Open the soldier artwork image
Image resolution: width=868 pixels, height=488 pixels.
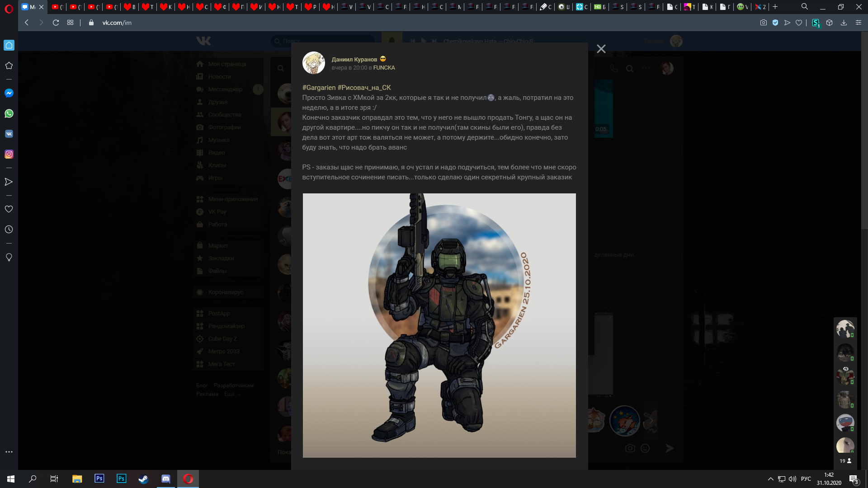439,325
